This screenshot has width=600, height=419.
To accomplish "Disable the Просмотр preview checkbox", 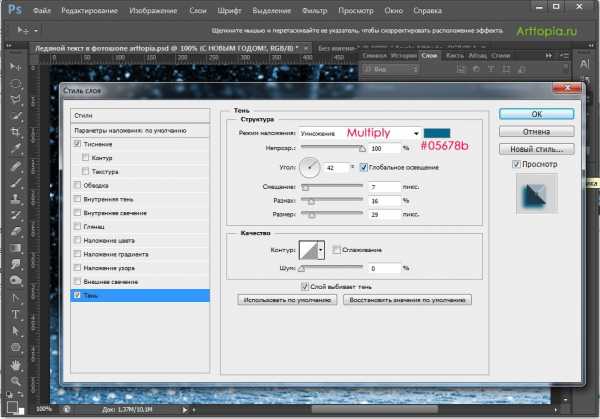I will 516,163.
